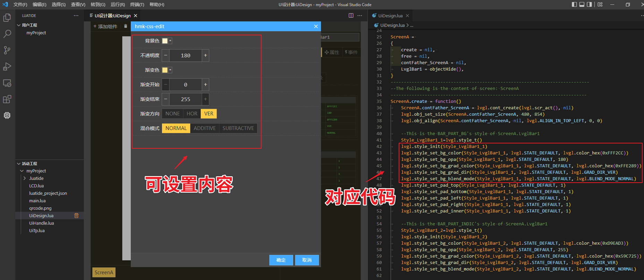The height and width of the screenshot is (280, 644).
Task: Toggle secondary side bar layout icon
Action: point(589,5)
